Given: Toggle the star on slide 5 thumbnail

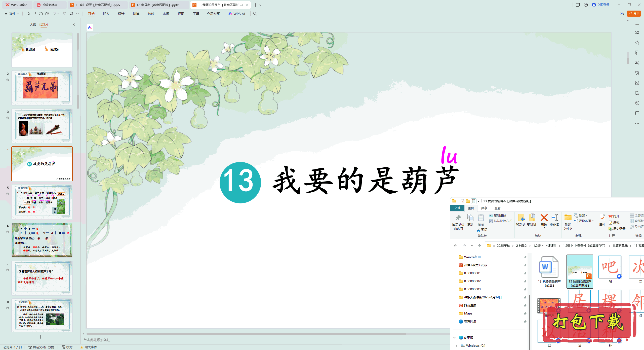Looking at the screenshot, I should (8, 193).
